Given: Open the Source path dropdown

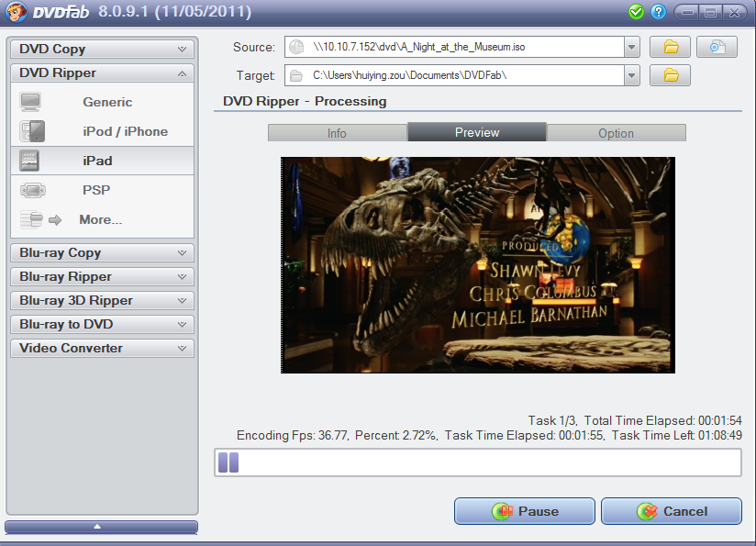Looking at the screenshot, I should point(631,47).
